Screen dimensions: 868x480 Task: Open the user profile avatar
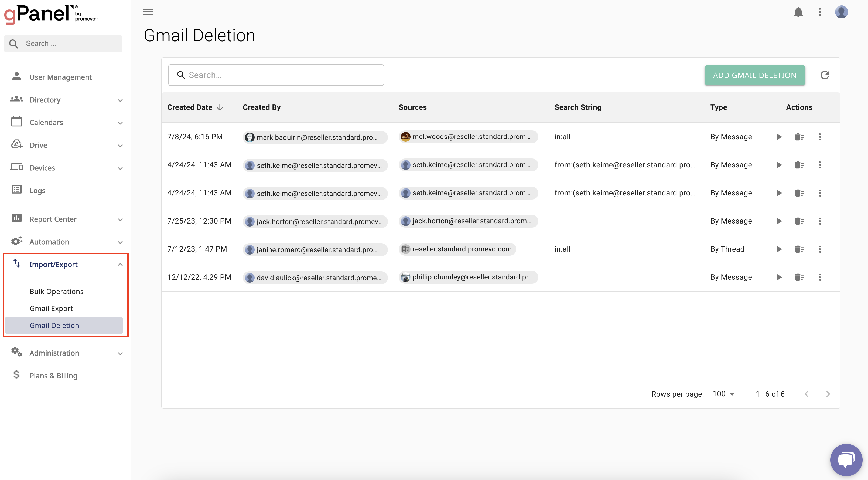coord(841,12)
